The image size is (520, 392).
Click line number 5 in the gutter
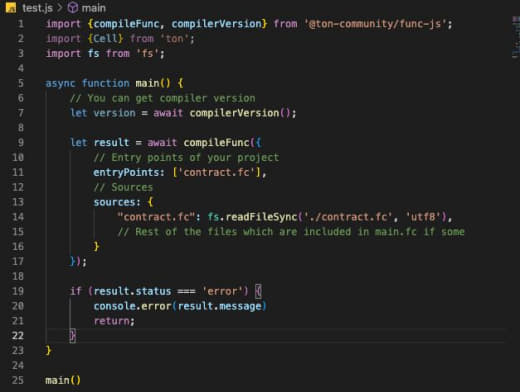point(21,83)
